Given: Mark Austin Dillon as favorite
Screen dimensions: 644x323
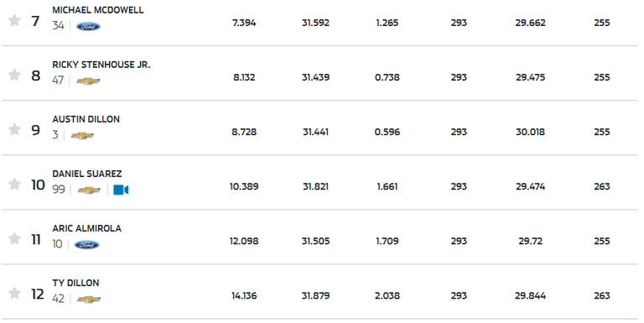Looking at the screenshot, I should pyautogui.click(x=14, y=129).
